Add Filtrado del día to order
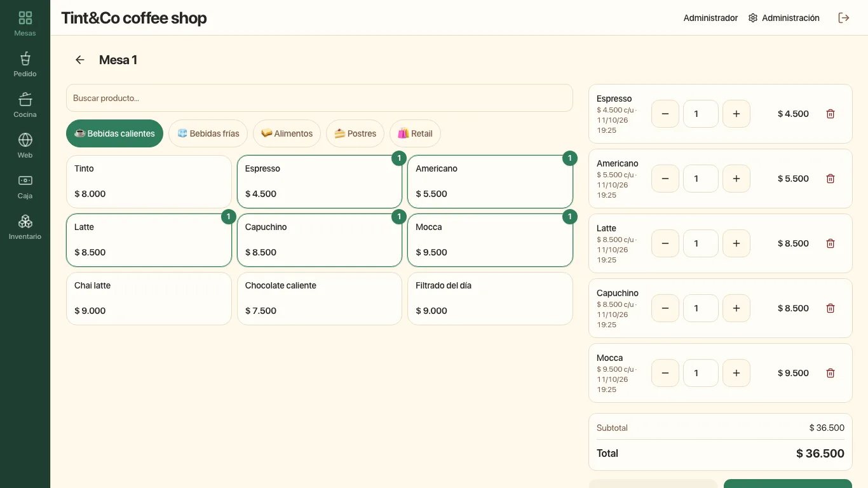This screenshot has height=488, width=868. pos(490,299)
